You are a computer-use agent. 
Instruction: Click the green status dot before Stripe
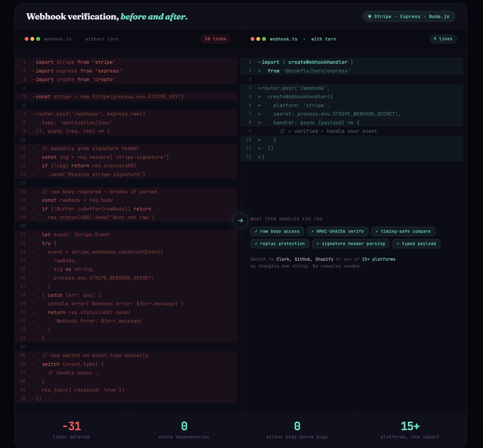pyautogui.click(x=370, y=16)
